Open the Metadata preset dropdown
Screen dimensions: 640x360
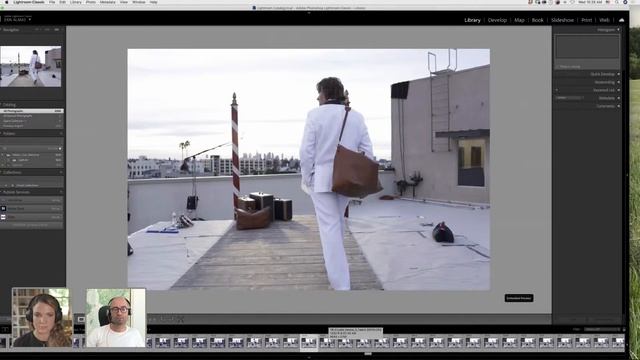pyautogui.click(x=569, y=98)
